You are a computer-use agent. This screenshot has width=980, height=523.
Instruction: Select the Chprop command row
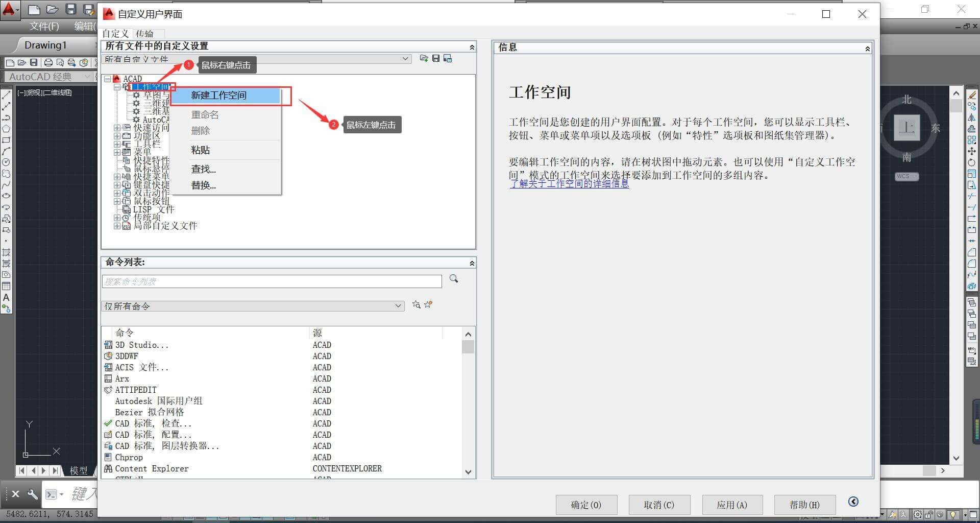click(282, 458)
